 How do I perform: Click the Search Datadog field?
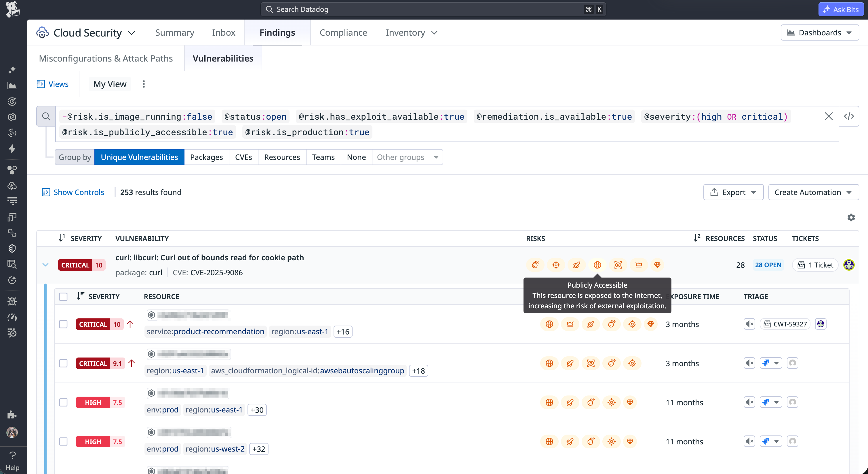[433, 9]
